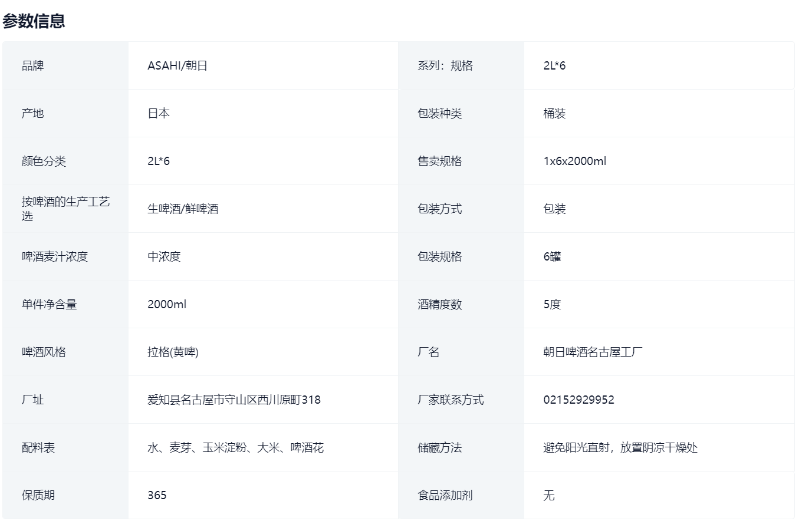
Task: Click the 参数信息 section heading
Action: (x=34, y=21)
